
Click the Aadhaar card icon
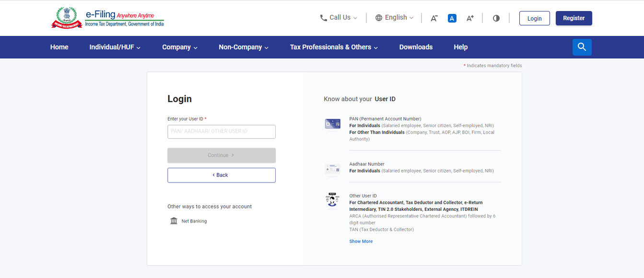point(332,169)
